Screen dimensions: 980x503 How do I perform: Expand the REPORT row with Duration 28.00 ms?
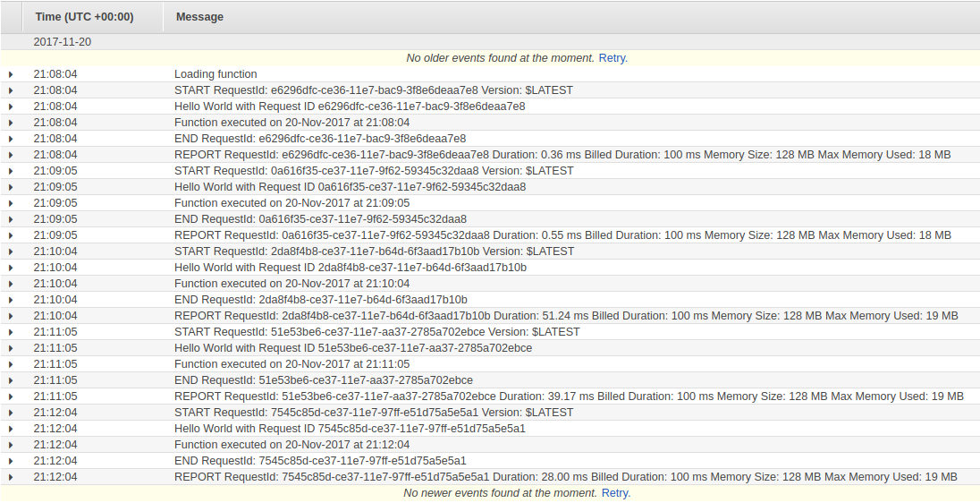tap(11, 477)
